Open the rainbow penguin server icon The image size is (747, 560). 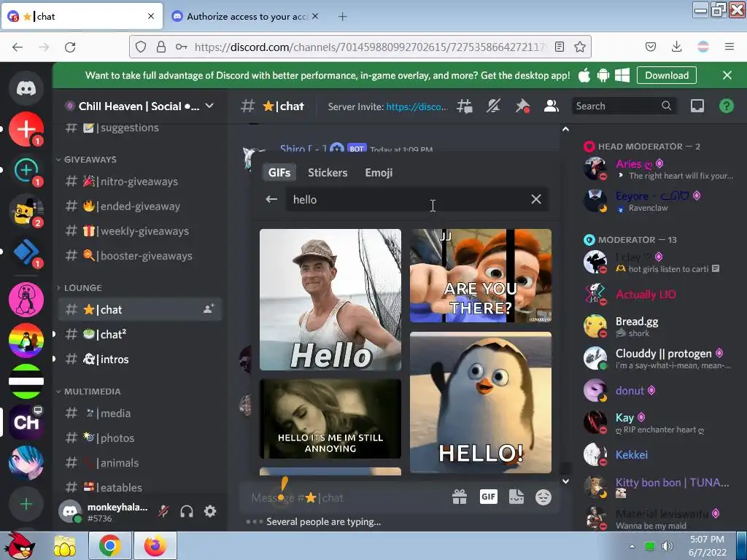26,341
